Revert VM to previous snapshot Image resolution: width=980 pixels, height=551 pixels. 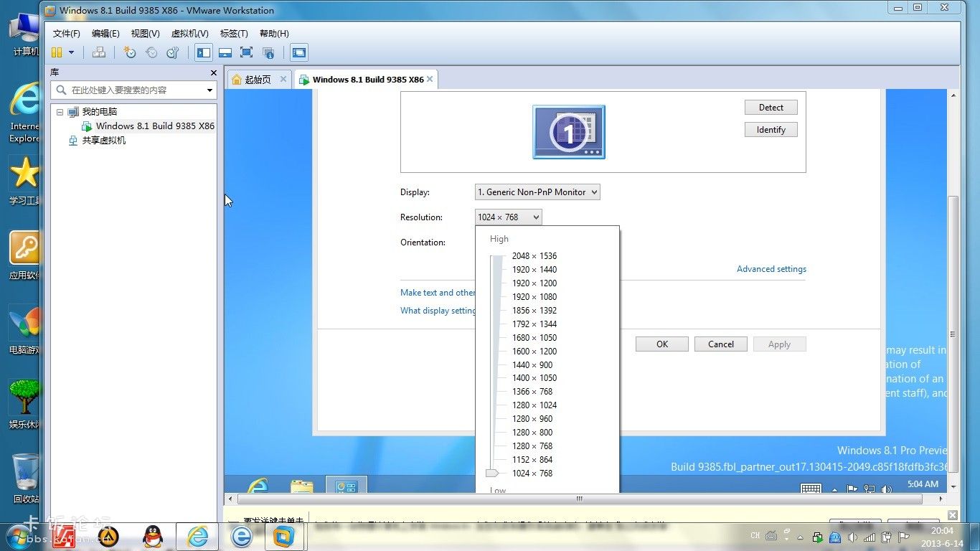pos(151,52)
